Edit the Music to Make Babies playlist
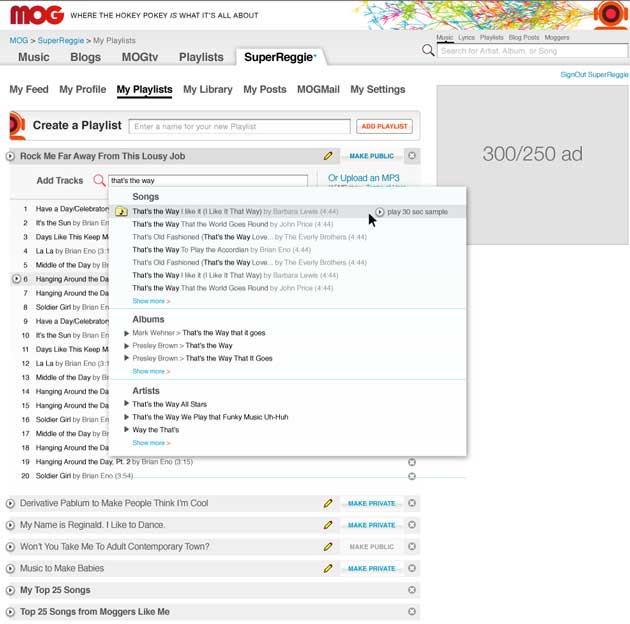Screen dimensions: 630x624 click(328, 568)
